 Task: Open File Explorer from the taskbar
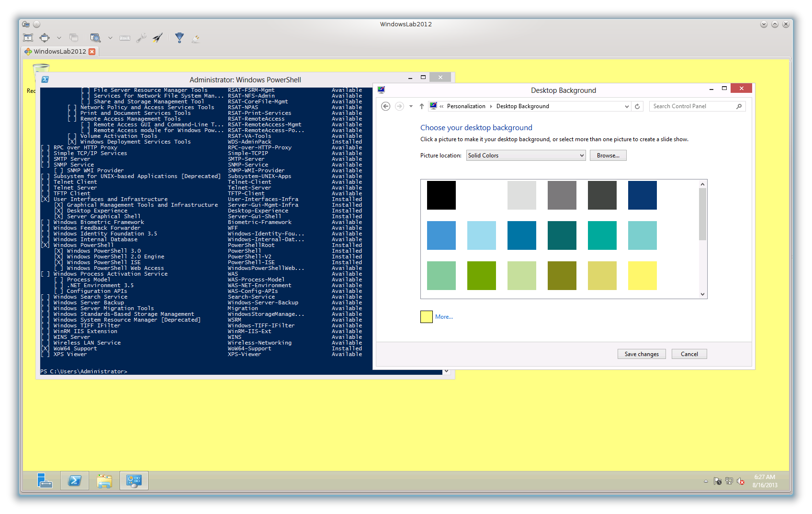click(104, 480)
